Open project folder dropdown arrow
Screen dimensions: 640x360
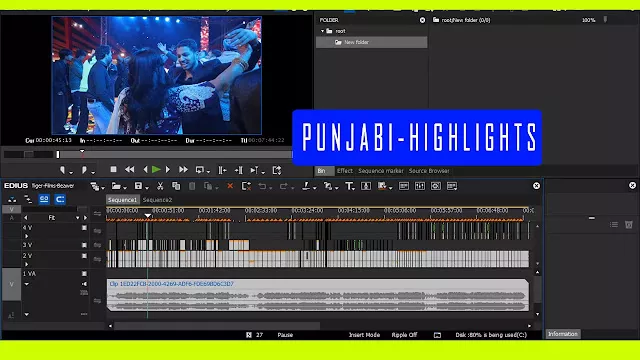[x=125, y=188]
